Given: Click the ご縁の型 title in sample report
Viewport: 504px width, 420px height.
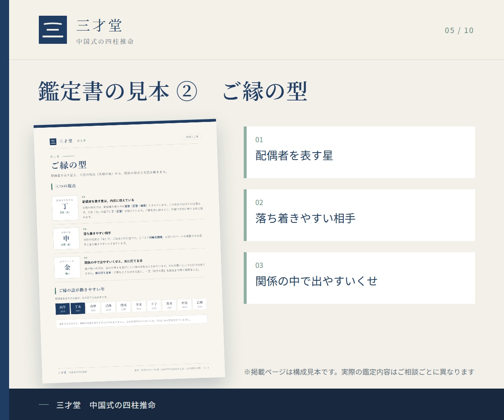Looking at the screenshot, I should (69, 165).
